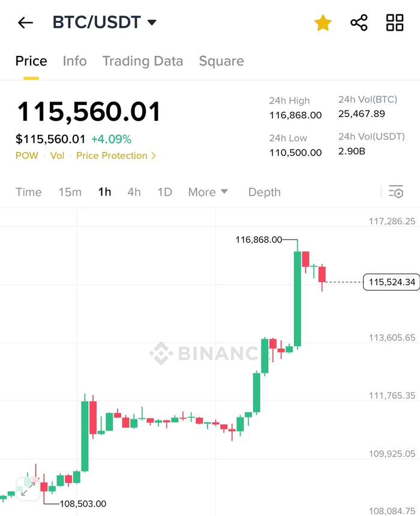Expand chart to fullscreen icon
This screenshot has height=516, width=420.
[28, 489]
